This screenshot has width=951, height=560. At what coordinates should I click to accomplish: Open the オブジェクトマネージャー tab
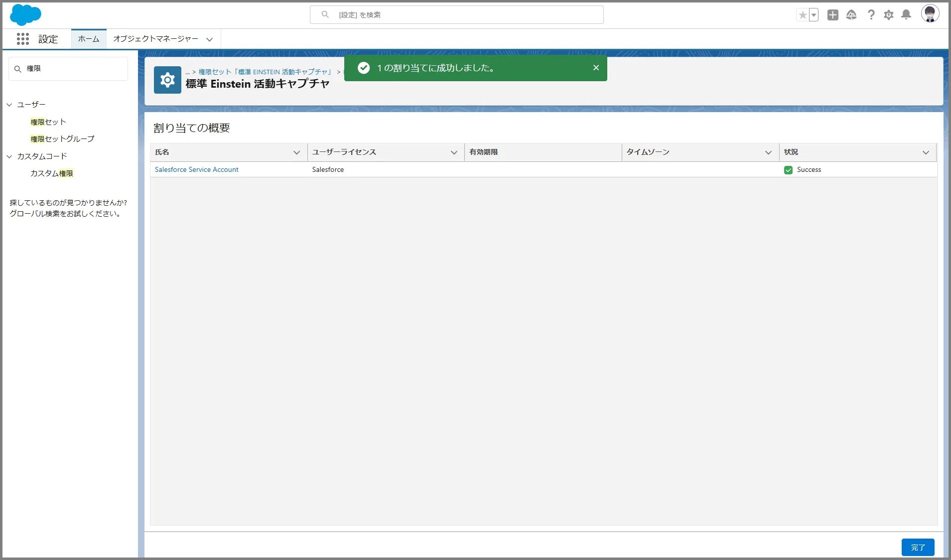tap(155, 39)
